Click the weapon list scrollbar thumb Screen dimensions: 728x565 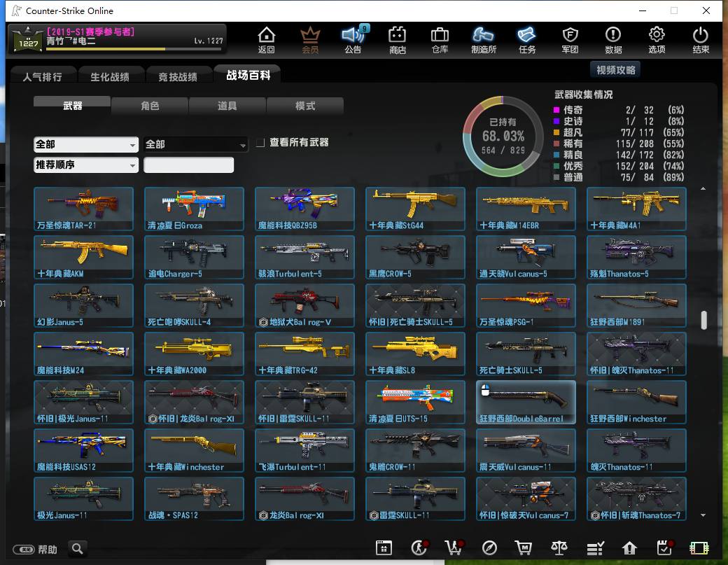tap(704, 320)
